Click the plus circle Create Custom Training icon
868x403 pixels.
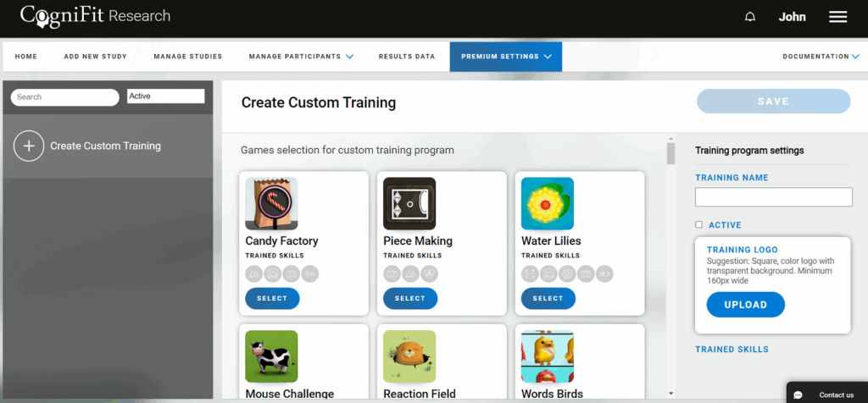pyautogui.click(x=29, y=146)
